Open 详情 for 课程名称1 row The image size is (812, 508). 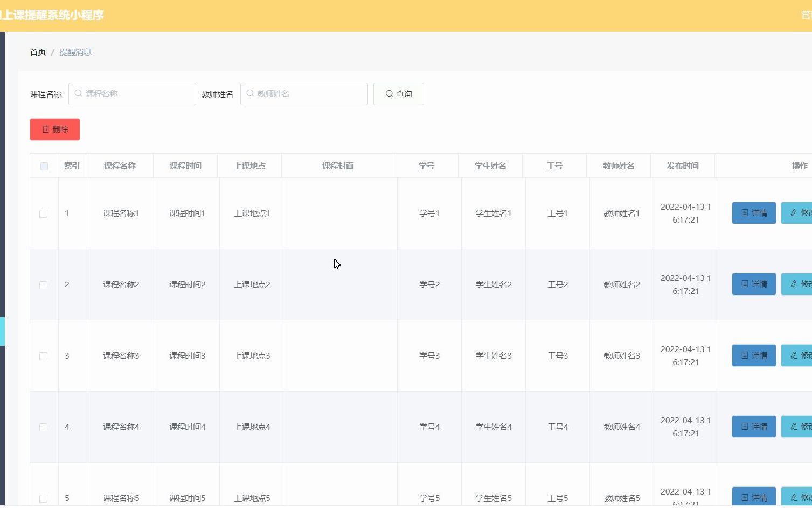click(754, 213)
